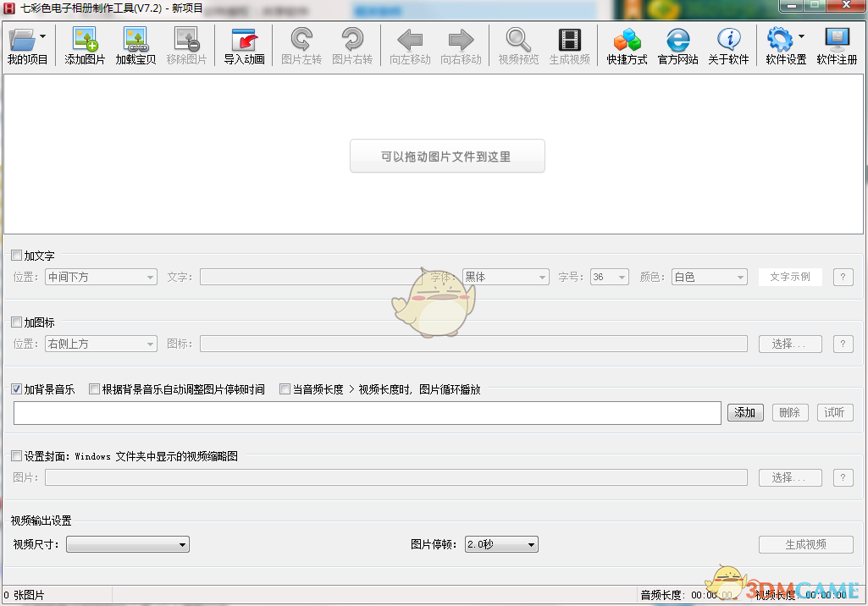The height and width of the screenshot is (606, 868).
Task: Open 视频预览 to preview the video
Action: 517,45
